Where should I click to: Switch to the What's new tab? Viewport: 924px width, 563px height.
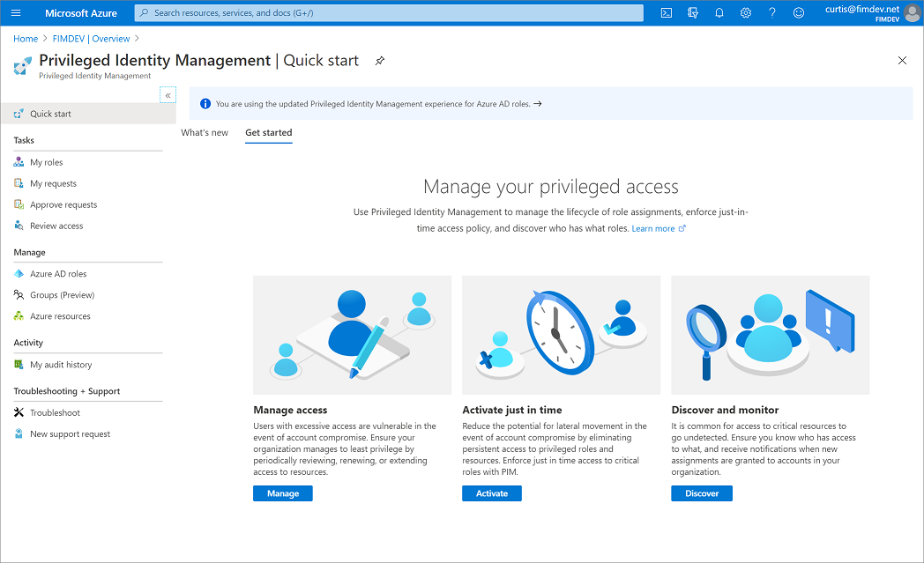click(205, 132)
